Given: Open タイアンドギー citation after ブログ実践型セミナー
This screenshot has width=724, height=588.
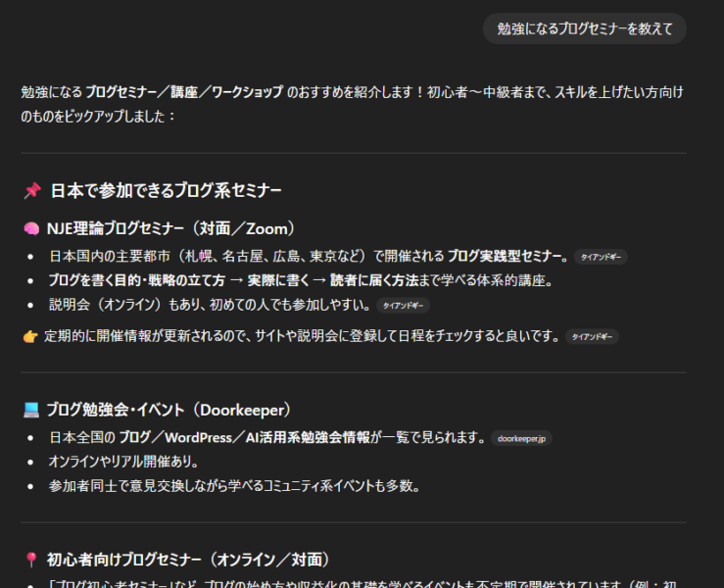Looking at the screenshot, I should coord(600,258).
